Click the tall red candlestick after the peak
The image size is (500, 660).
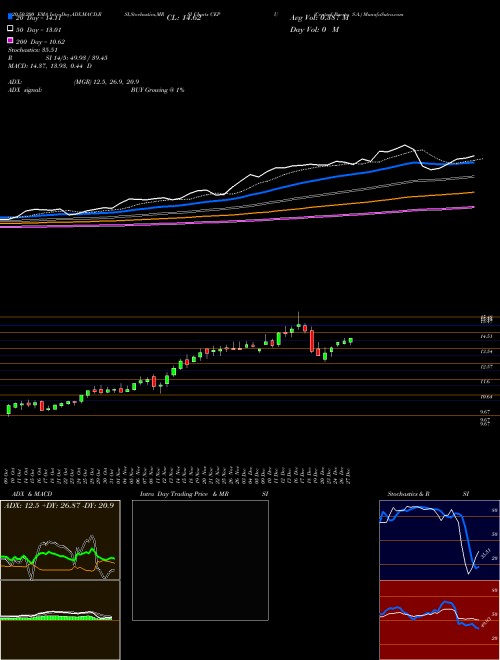[312, 341]
